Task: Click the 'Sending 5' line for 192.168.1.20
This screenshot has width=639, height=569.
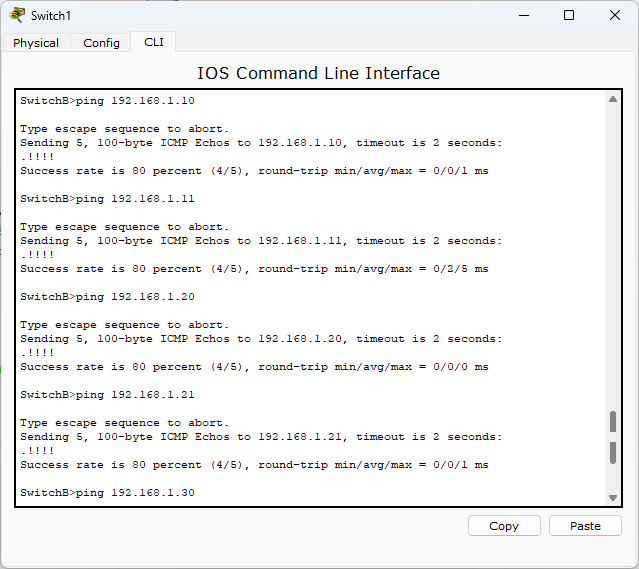Action: 261,339
